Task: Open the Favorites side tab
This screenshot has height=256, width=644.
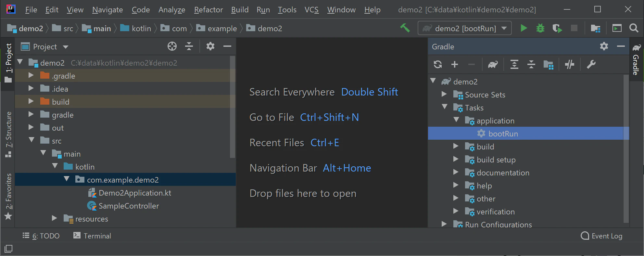Action: 8,196
